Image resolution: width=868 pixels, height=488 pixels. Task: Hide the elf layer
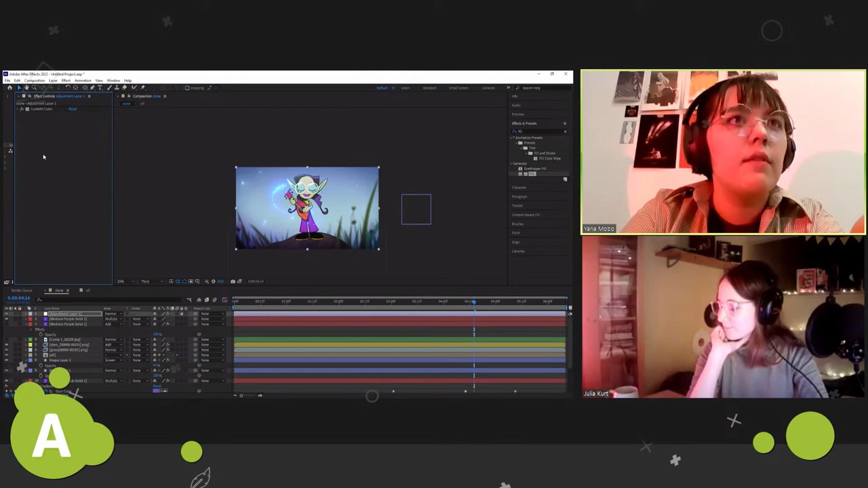click(6, 355)
